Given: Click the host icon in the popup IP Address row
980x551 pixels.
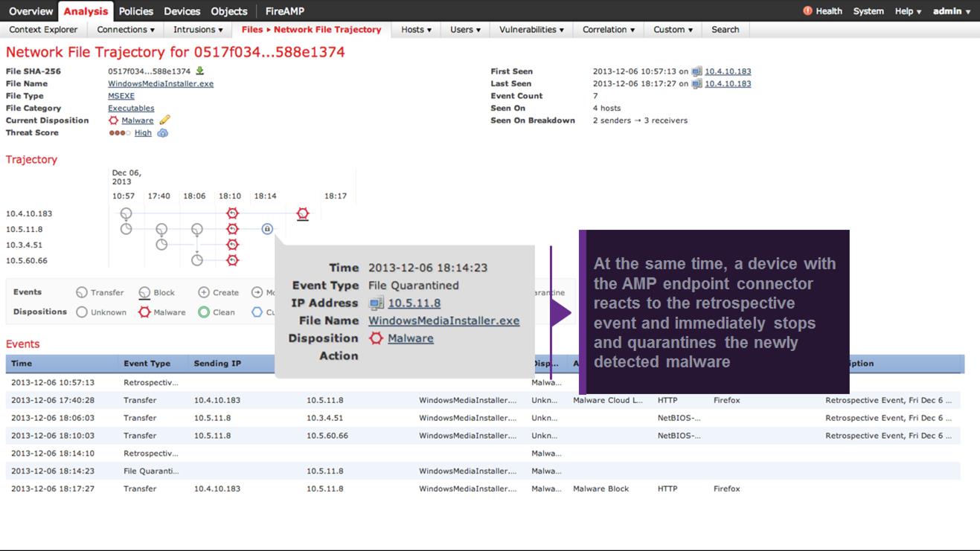Looking at the screenshot, I should pyautogui.click(x=377, y=303).
